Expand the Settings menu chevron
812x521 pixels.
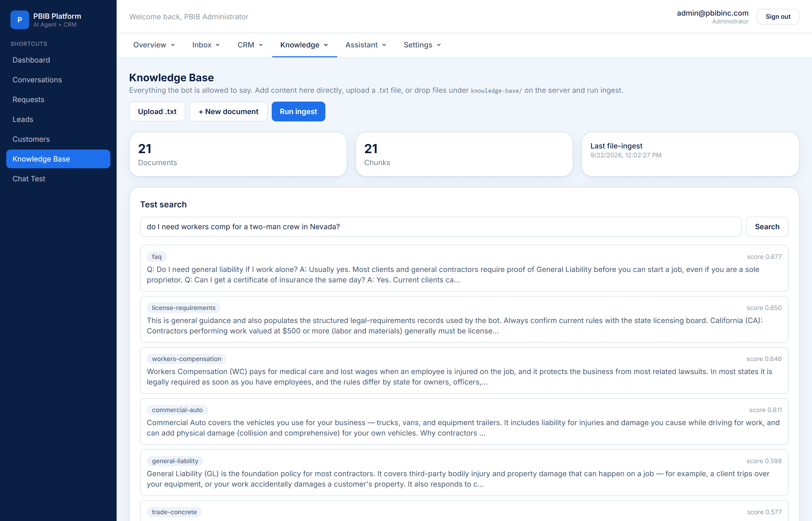pyautogui.click(x=439, y=45)
